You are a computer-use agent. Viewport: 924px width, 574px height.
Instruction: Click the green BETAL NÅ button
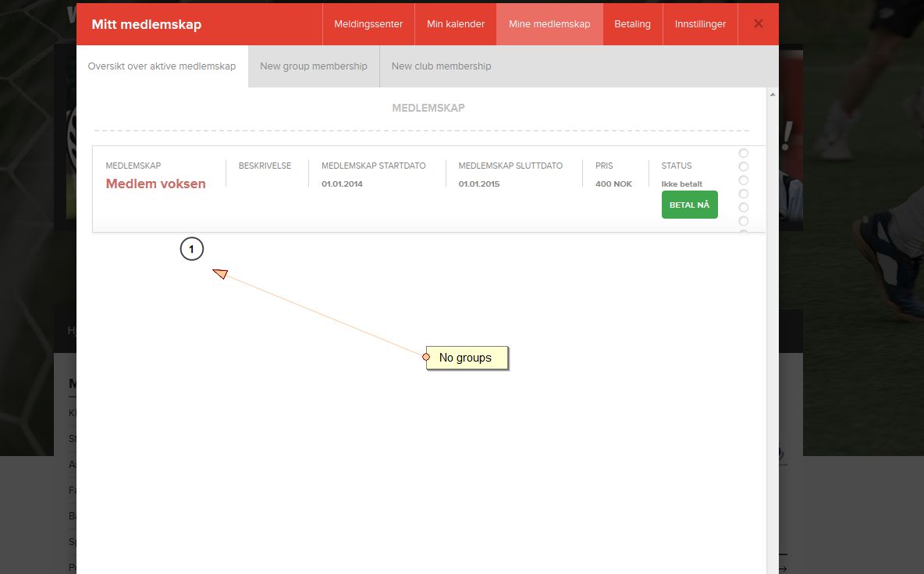(x=689, y=205)
